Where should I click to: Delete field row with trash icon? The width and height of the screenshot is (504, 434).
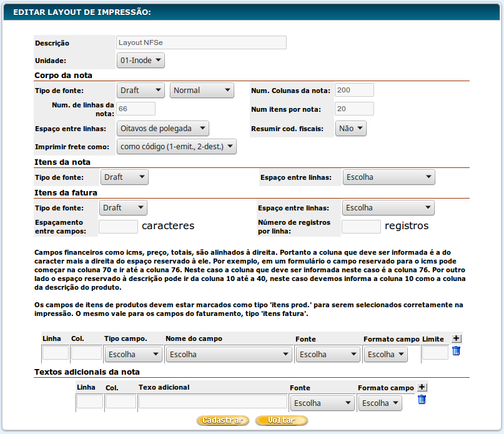click(456, 351)
